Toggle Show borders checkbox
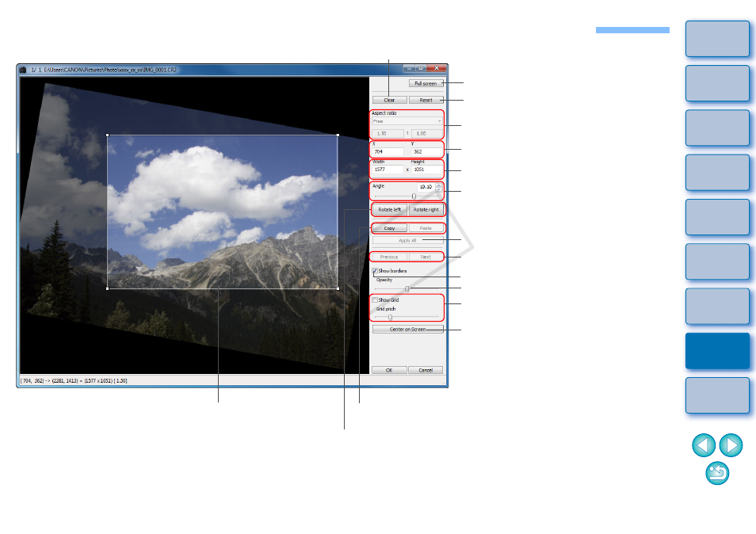The height and width of the screenshot is (534, 756). click(x=375, y=271)
